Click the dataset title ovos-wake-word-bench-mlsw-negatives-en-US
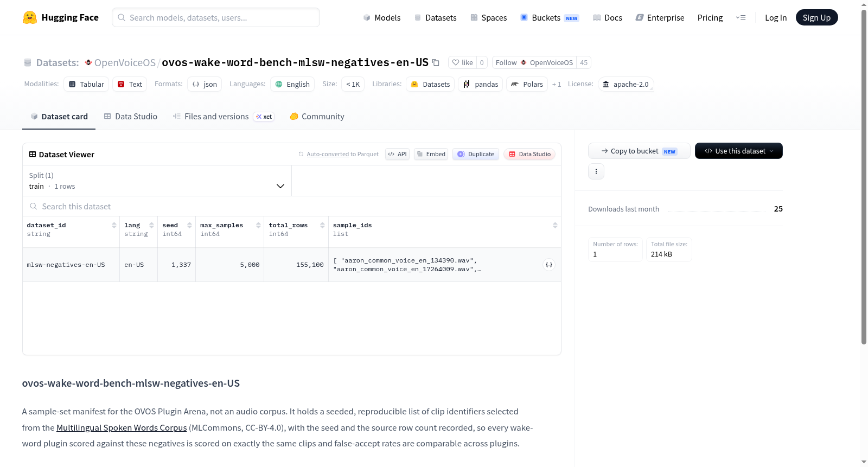This screenshot has height=467, width=868. 295,62
